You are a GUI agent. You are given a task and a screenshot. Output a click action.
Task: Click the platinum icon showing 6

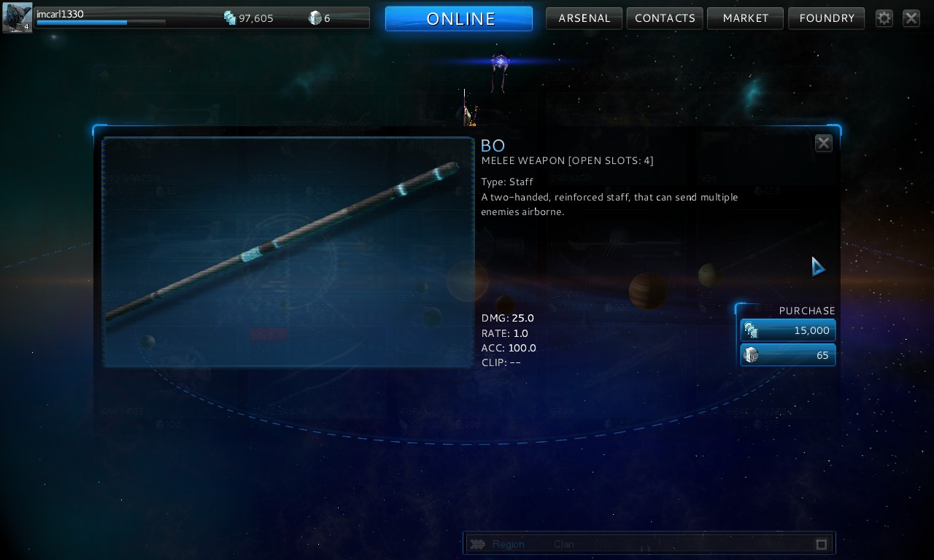pos(315,18)
